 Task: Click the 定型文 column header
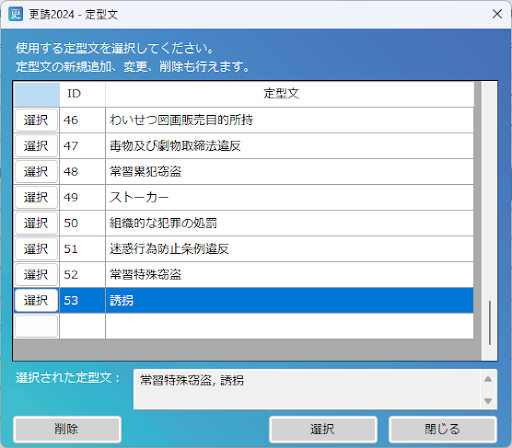[x=289, y=94]
